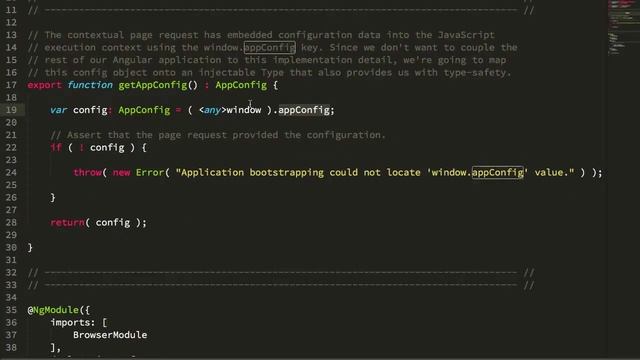Click 'if' keyword on line 22
This screenshot has width=640, height=360.
tap(56, 147)
